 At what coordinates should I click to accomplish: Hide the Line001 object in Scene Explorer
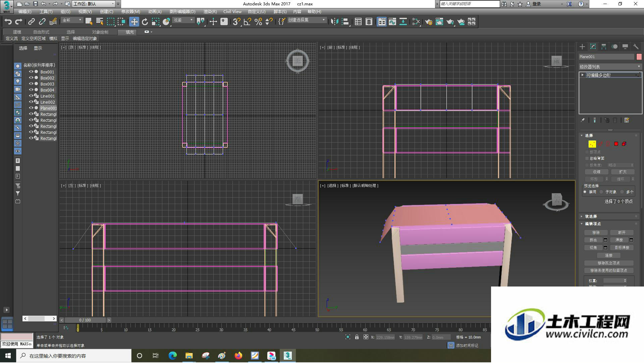point(31,96)
